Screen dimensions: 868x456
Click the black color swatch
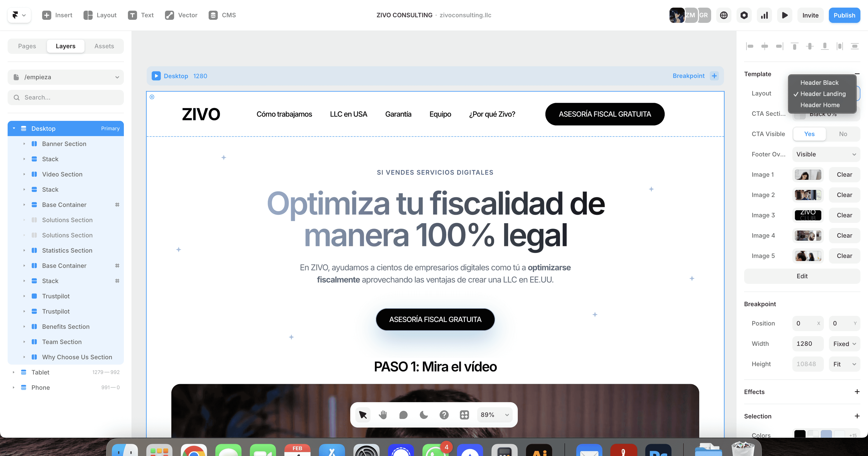[799, 434]
